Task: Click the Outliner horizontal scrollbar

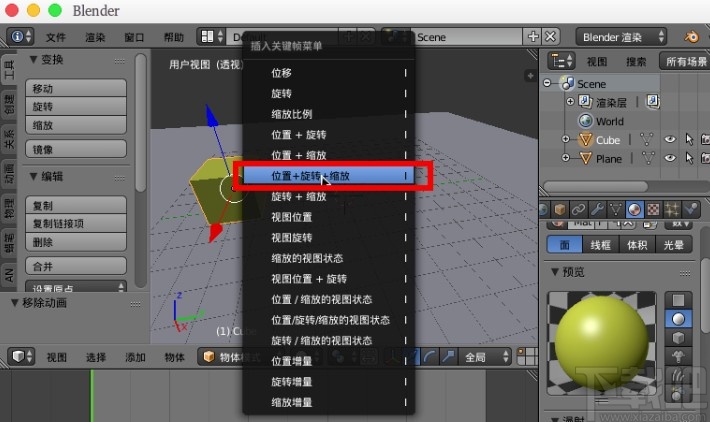Action: (x=596, y=187)
